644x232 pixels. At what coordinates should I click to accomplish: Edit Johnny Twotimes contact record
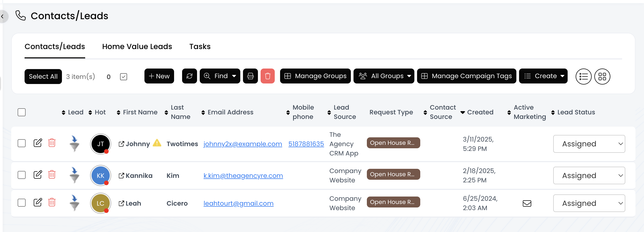coord(38,143)
